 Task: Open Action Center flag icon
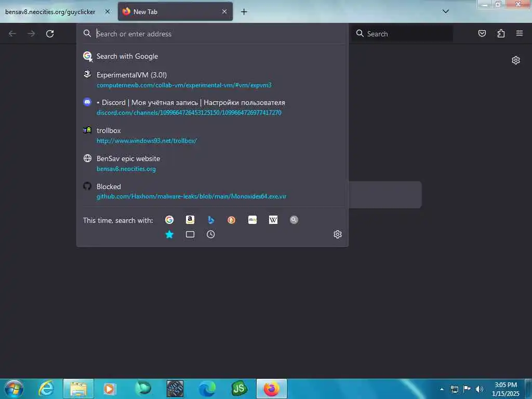pos(467,389)
